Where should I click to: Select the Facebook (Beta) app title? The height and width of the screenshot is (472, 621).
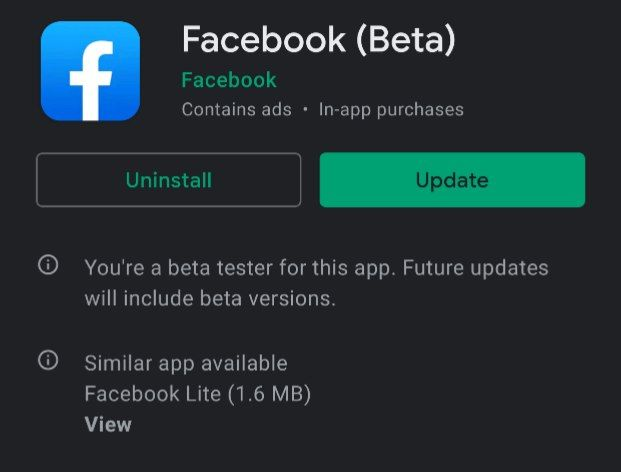point(318,39)
